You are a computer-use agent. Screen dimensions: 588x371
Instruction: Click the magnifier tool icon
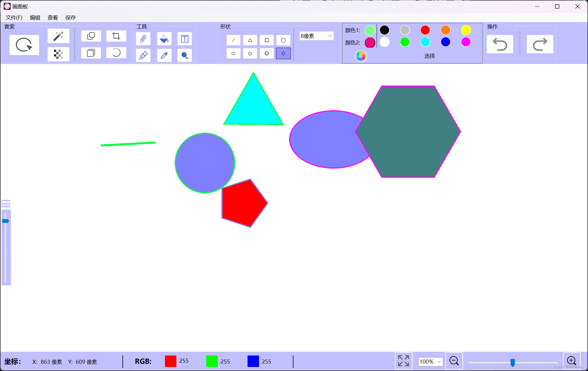coord(184,55)
